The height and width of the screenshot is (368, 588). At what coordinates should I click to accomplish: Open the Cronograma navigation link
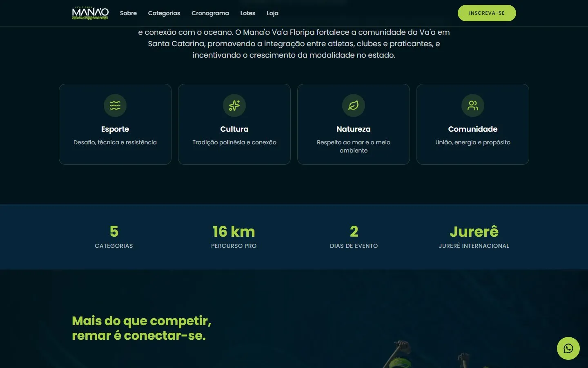210,13
